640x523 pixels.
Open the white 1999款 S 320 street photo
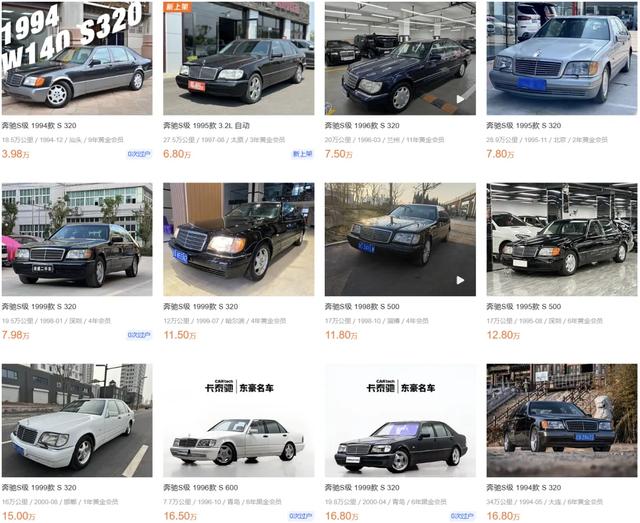tap(77, 420)
